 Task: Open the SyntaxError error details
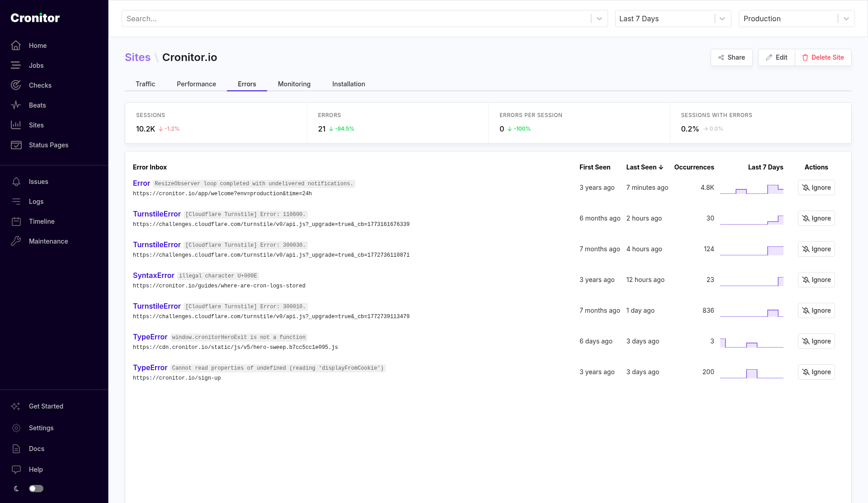tap(153, 275)
